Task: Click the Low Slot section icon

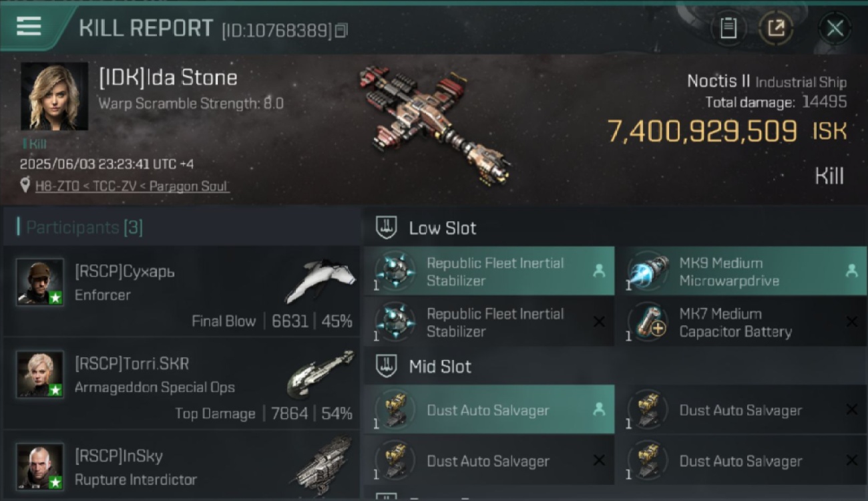Action: pos(387,228)
